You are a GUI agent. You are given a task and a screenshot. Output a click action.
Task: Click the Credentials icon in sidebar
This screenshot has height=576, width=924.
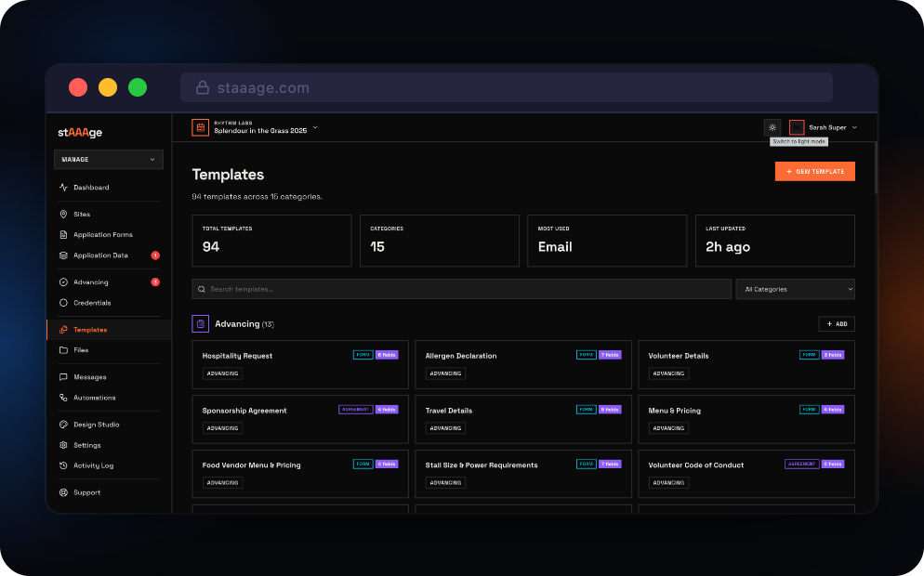click(63, 303)
